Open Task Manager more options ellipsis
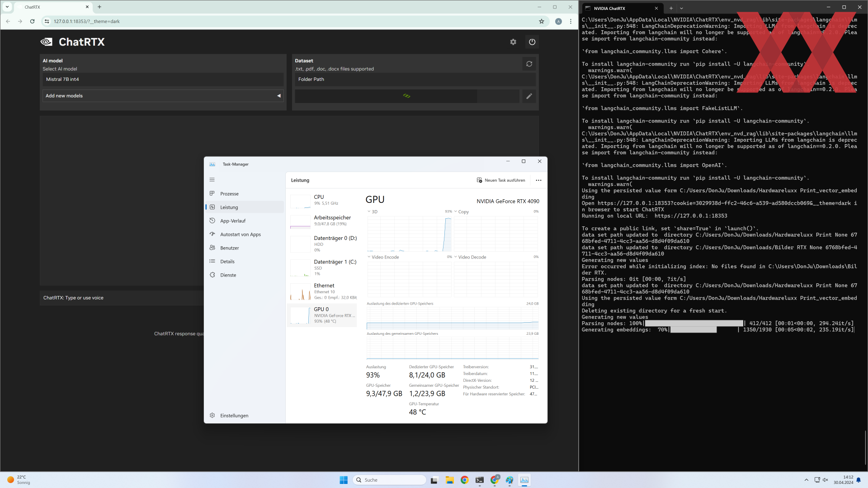The image size is (868, 488). tap(538, 180)
